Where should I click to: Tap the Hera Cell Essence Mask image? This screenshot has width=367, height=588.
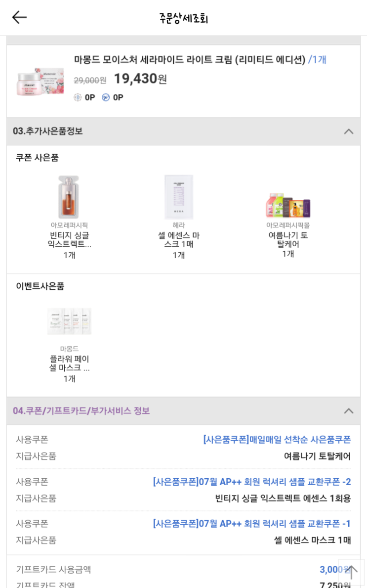click(179, 197)
